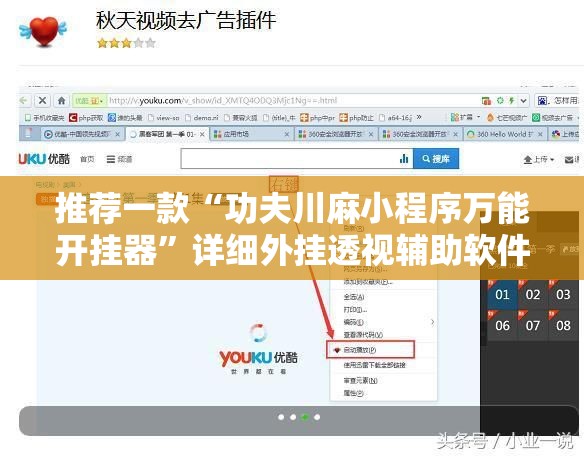Image resolution: width=584 pixels, height=456 pixels.
Task: Play episode 01
Action: [x=502, y=295]
